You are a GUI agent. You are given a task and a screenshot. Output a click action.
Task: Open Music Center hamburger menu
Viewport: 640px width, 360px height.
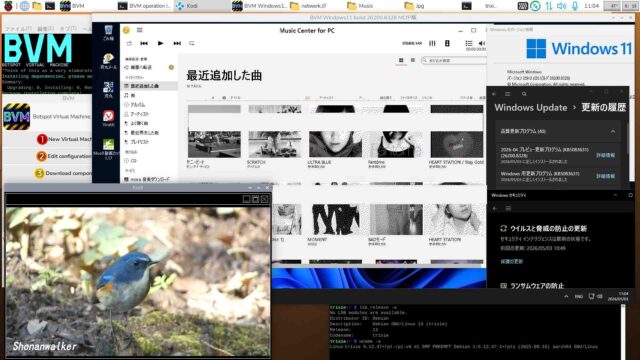tap(140, 30)
